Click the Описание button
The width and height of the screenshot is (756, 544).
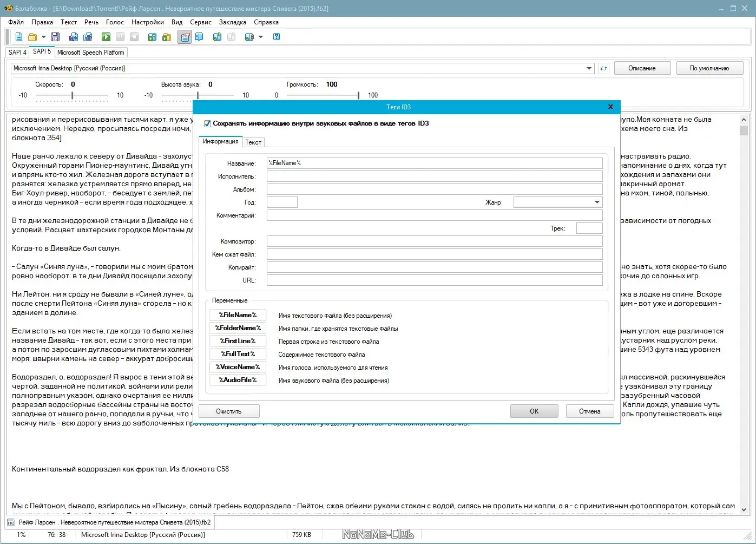642,68
